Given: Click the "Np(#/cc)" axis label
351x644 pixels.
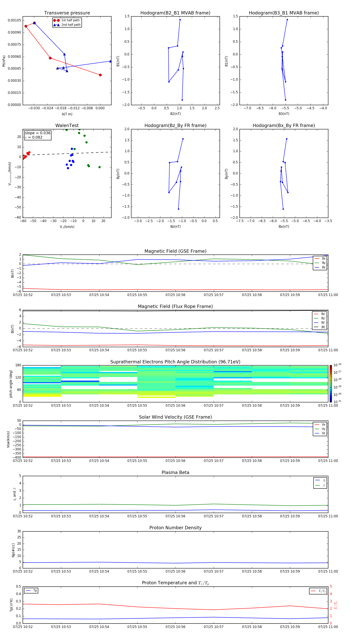Looking at the screenshot, I should [x=13, y=550].
